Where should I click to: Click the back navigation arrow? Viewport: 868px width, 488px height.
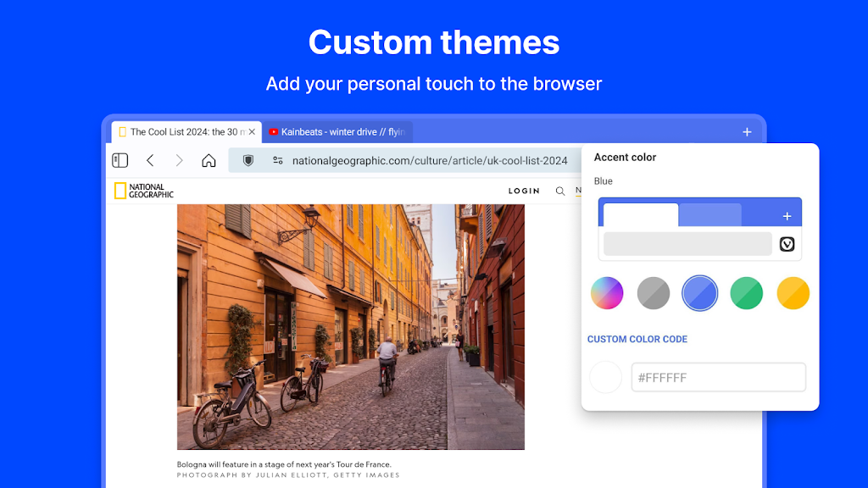coord(150,160)
